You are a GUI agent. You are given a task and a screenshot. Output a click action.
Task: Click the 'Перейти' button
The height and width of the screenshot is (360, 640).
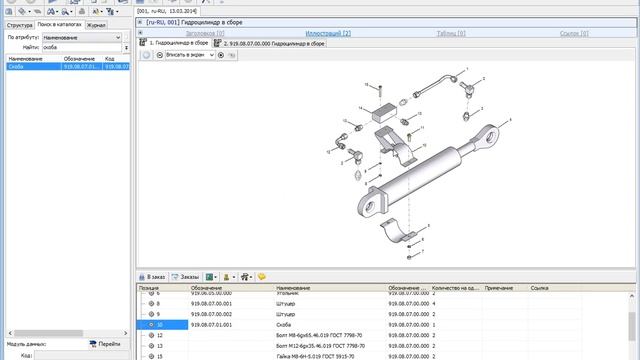105,344
